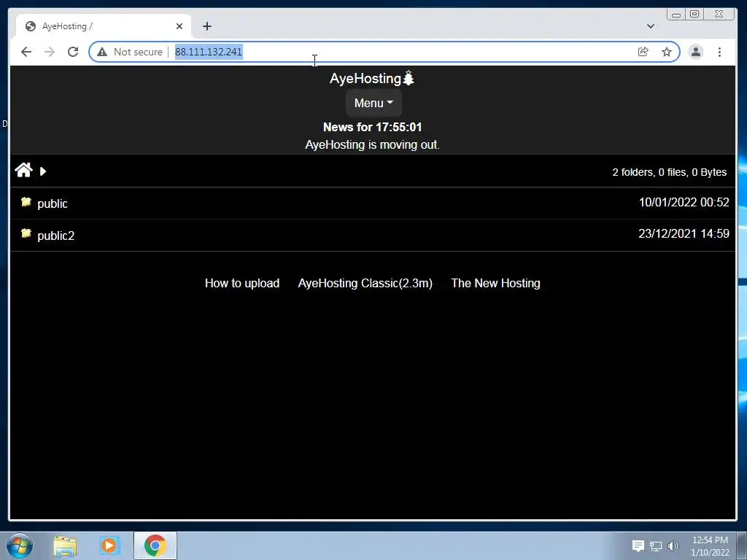The image size is (747, 560).
Task: Click the folder icon beside public2
Action: (26, 233)
